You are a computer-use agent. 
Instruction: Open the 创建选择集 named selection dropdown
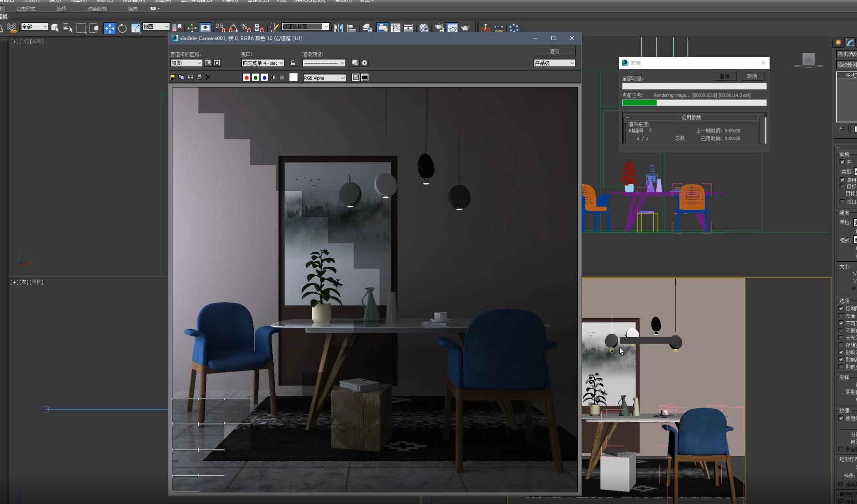[305, 26]
